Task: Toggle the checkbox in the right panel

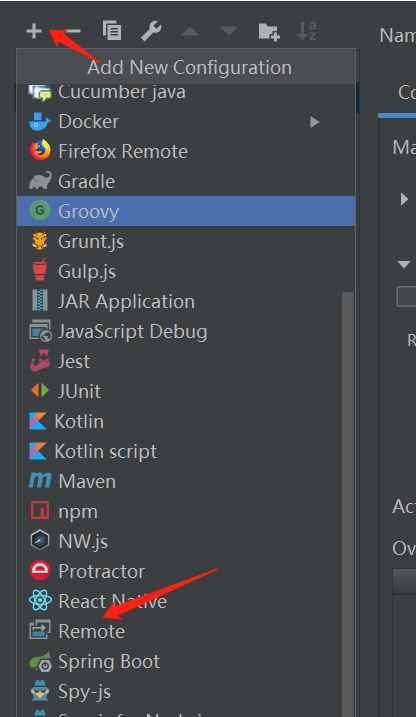Action: (406, 296)
